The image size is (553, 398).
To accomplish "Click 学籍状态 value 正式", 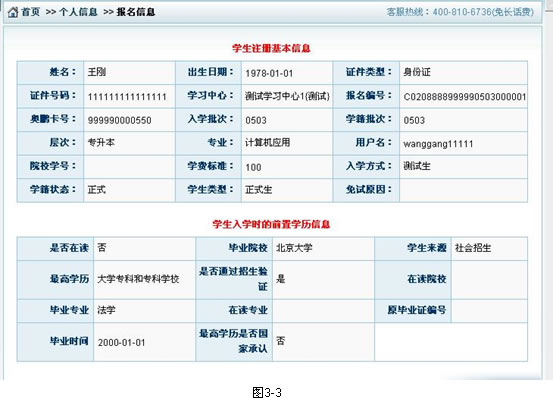I will pyautogui.click(x=97, y=190).
